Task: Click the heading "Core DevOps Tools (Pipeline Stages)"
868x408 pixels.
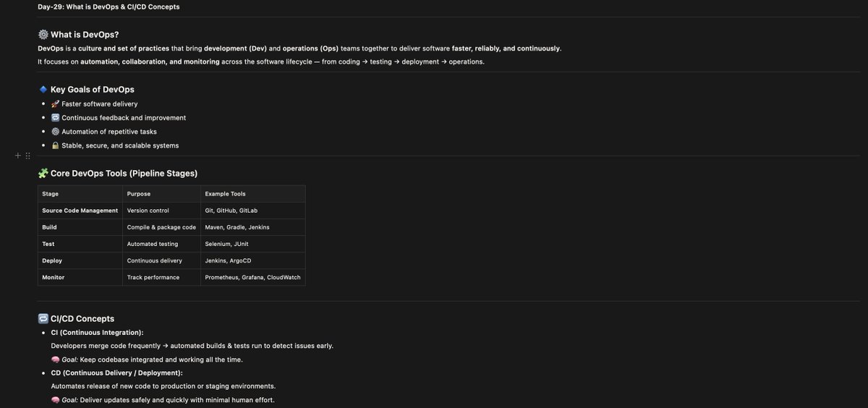Action: click(x=124, y=174)
